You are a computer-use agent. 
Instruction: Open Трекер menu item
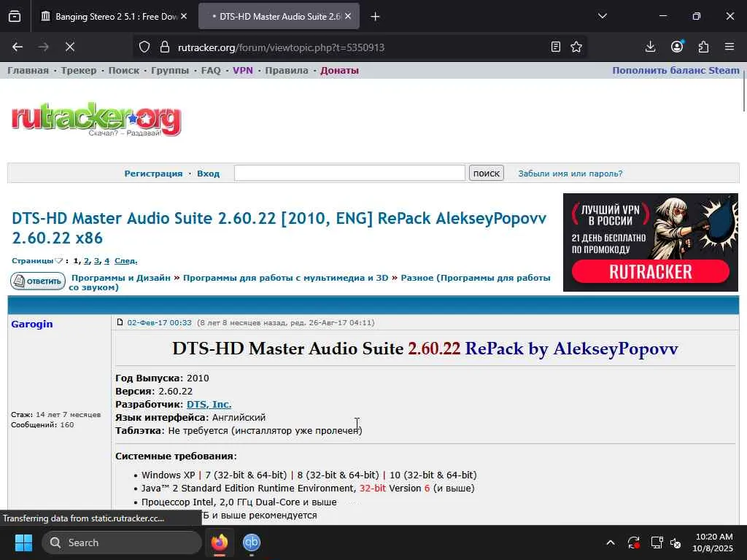point(79,71)
